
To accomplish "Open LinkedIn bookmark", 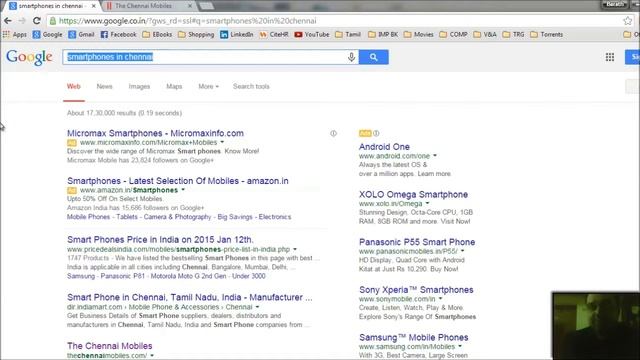I will click(x=237, y=35).
